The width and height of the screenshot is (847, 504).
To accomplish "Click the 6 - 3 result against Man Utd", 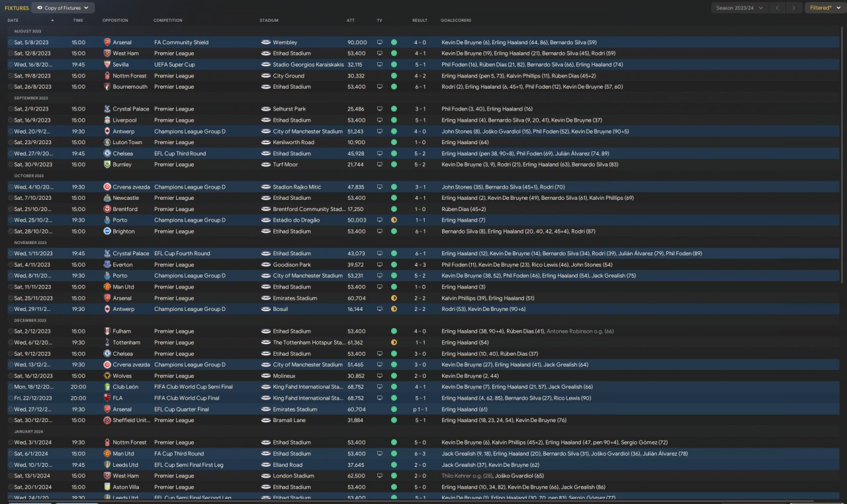I will pos(420,454).
